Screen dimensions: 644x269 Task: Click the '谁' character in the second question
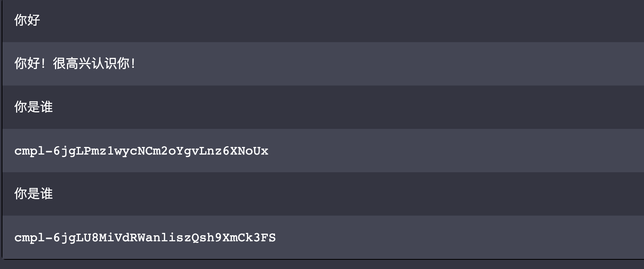[47, 194]
